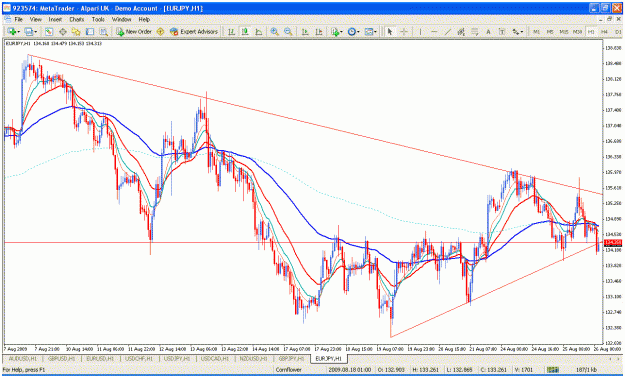Expand the Templates dropdown arrow
The image size is (625, 376).
coord(375,32)
